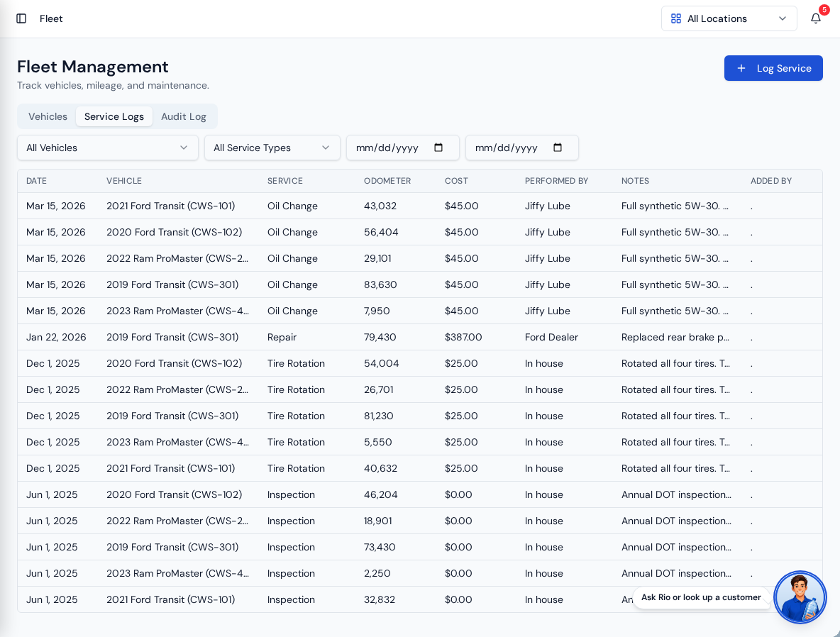The image size is (840, 637).
Task: Open the All Locations dropdown
Action: click(729, 18)
